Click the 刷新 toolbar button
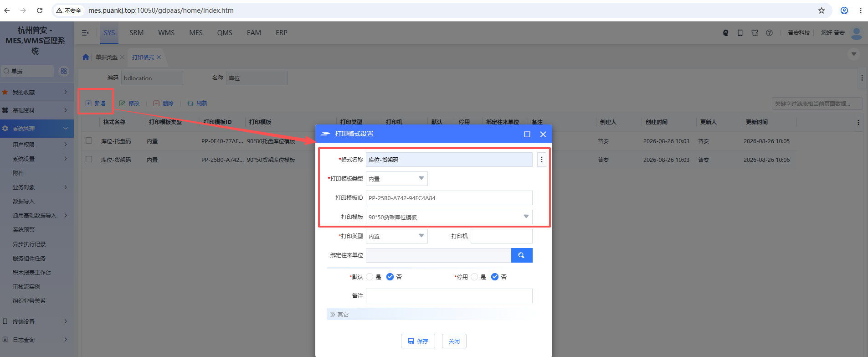Image resolution: width=868 pixels, height=357 pixels. click(x=197, y=103)
